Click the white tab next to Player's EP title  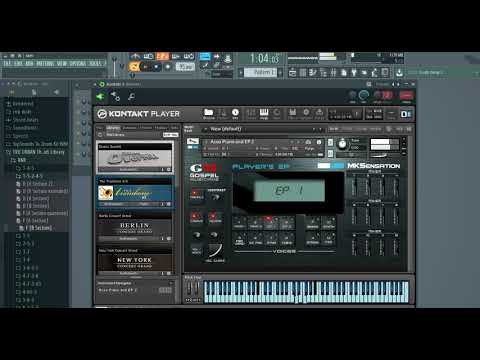pos(324,166)
